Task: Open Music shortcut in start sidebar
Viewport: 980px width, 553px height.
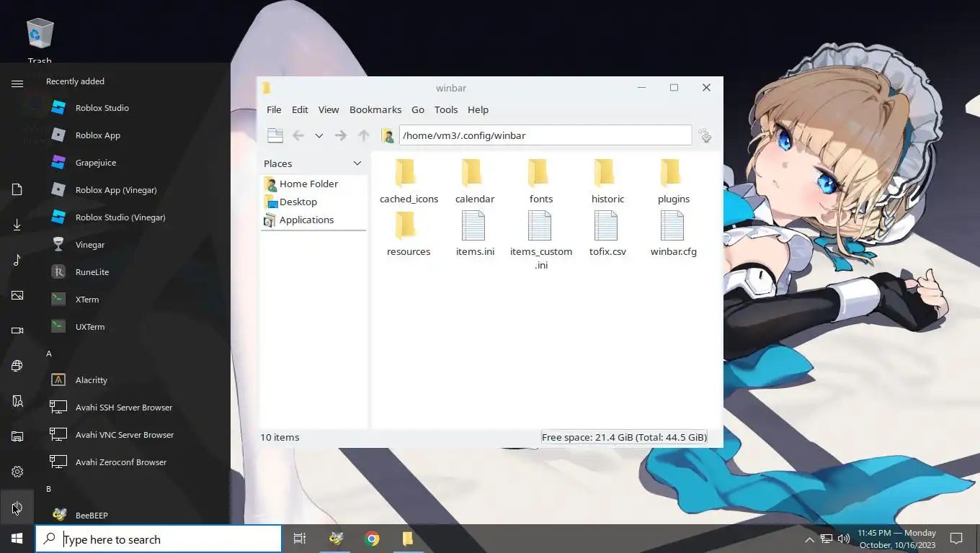Action: (x=17, y=260)
